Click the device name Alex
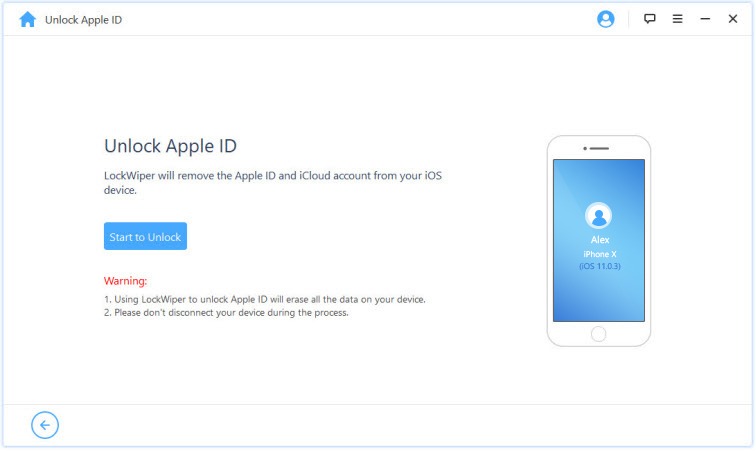 coord(598,241)
